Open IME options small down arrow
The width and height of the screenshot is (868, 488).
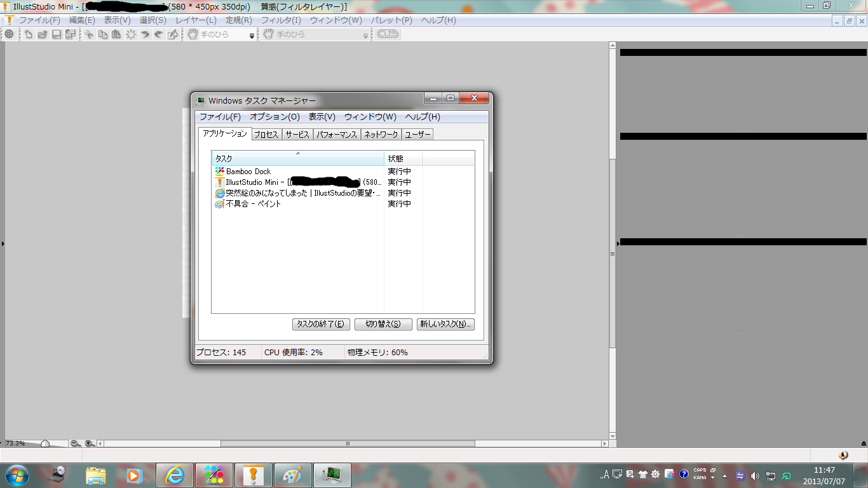713,478
